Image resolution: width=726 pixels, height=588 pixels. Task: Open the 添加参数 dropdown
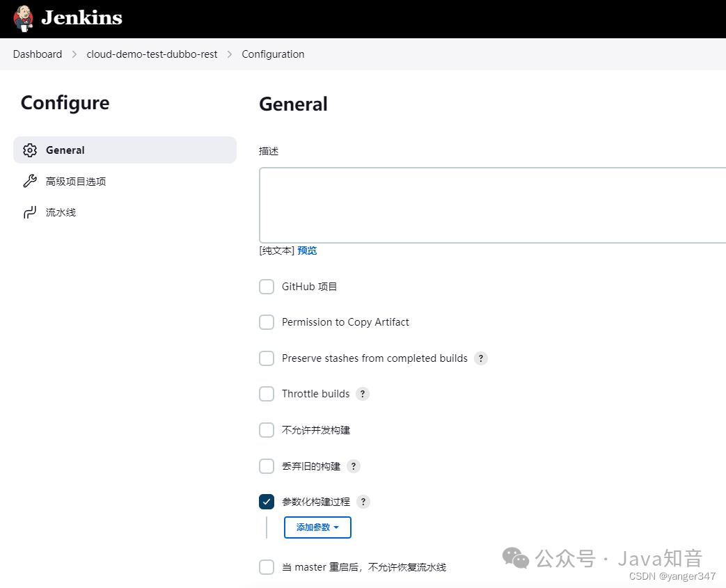tap(317, 527)
